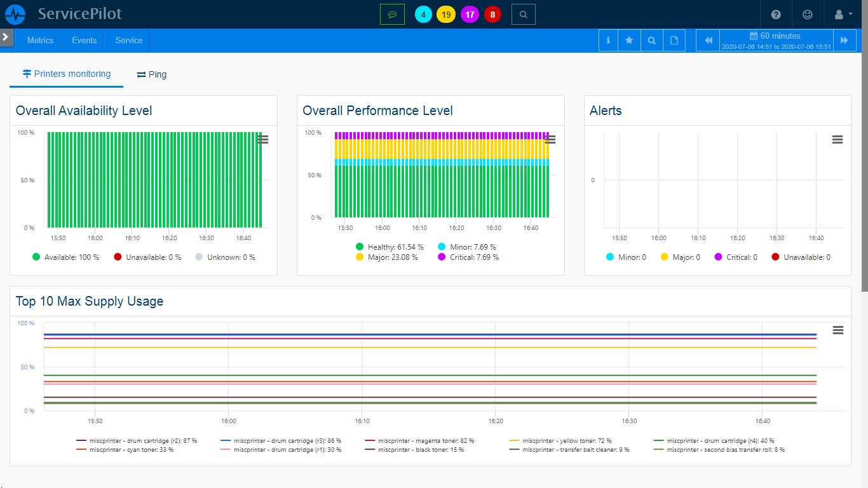Open the user account dropdown

[843, 14]
